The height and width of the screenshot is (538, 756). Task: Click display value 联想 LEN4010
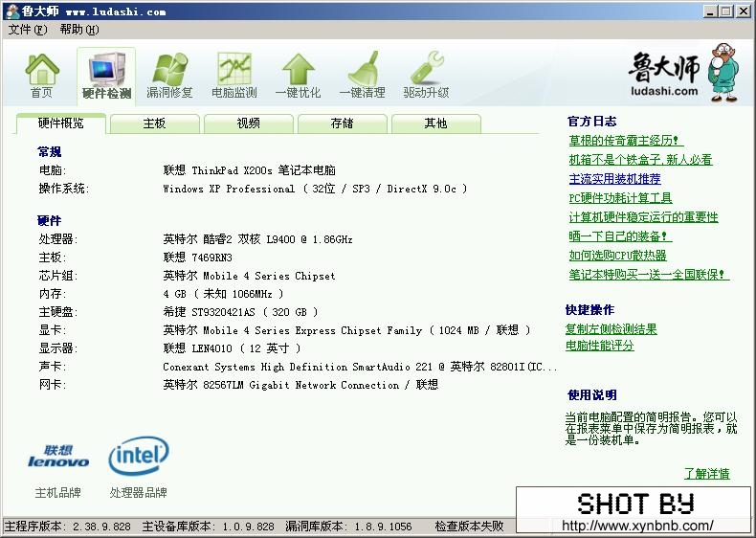(x=232, y=348)
